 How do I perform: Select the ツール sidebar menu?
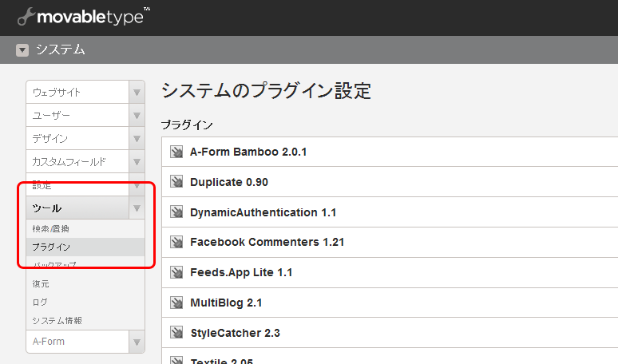pos(77,208)
